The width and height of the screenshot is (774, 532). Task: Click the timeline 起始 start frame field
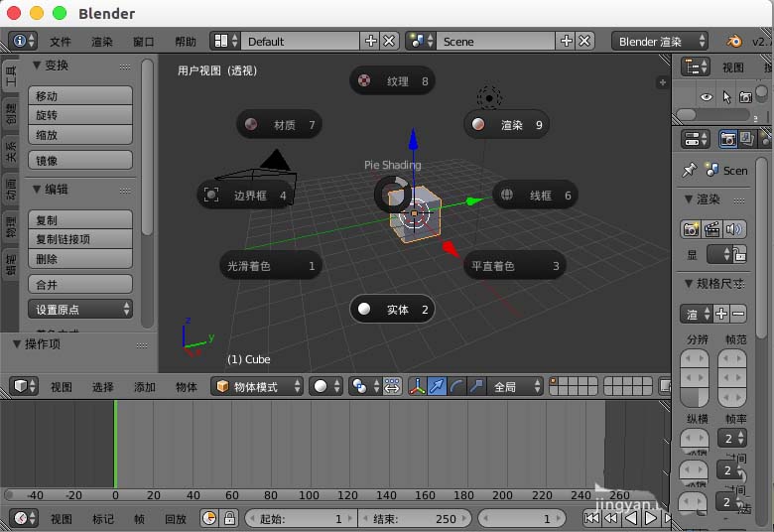(301, 518)
